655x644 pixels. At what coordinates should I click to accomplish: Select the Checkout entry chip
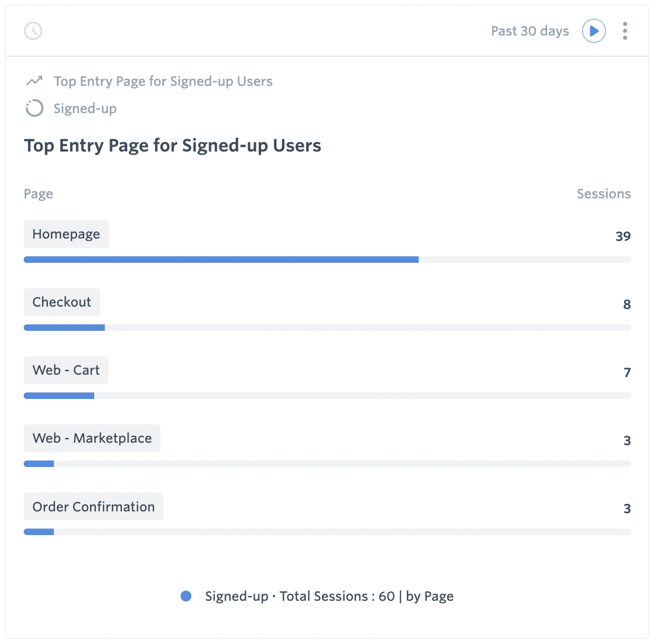coord(62,302)
